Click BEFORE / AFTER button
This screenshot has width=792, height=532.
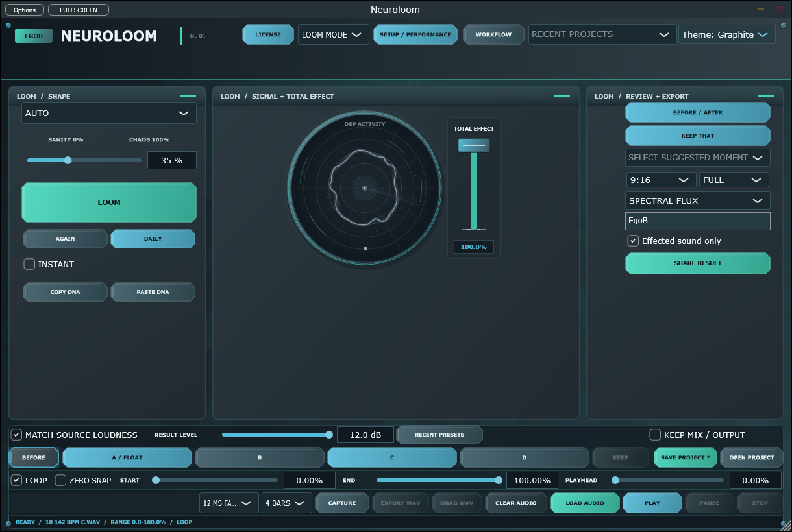(698, 112)
